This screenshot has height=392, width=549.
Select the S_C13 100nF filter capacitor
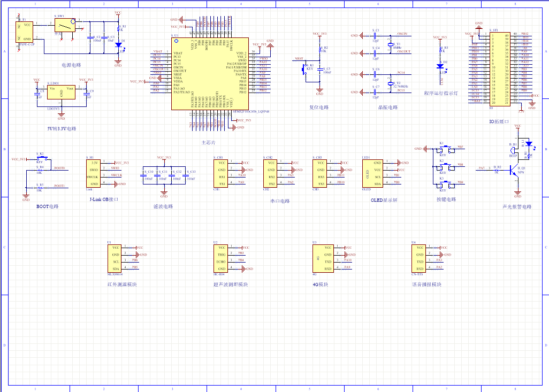(x=185, y=175)
